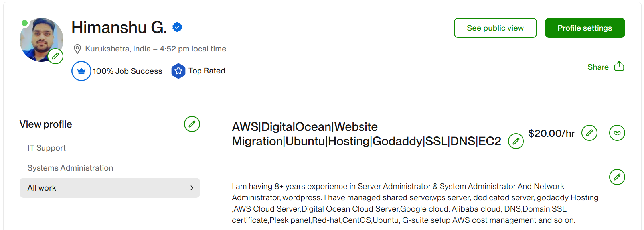
Task: Edit the profile photo pencil icon
Action: (55, 56)
